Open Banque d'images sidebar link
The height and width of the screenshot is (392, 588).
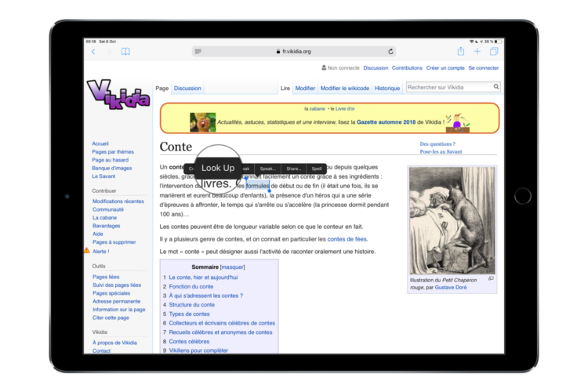click(112, 168)
